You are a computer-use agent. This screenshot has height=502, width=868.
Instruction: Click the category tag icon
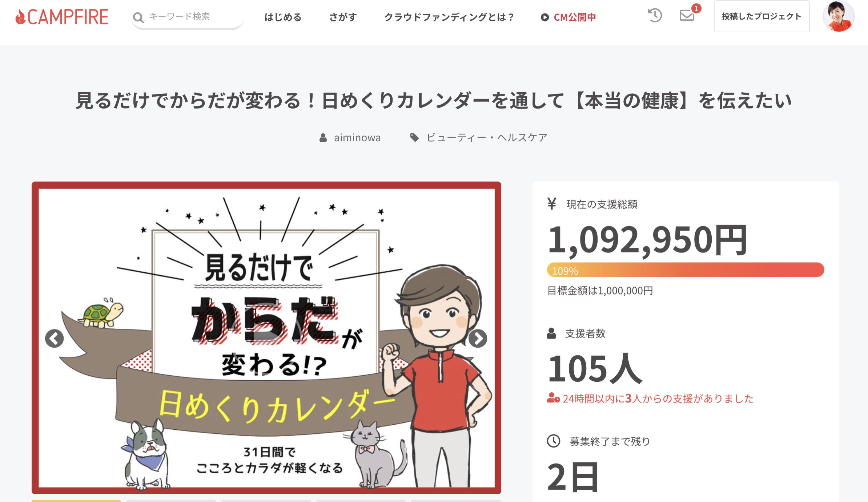point(414,138)
